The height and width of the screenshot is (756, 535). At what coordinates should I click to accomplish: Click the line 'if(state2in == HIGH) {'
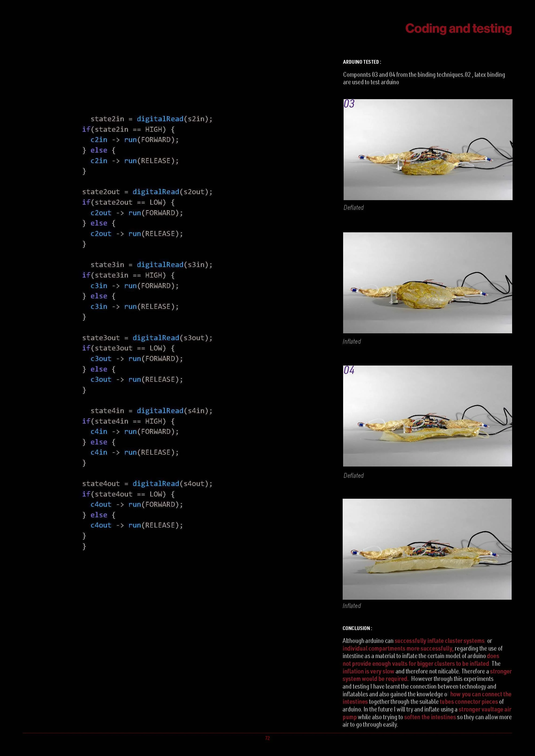click(x=128, y=129)
